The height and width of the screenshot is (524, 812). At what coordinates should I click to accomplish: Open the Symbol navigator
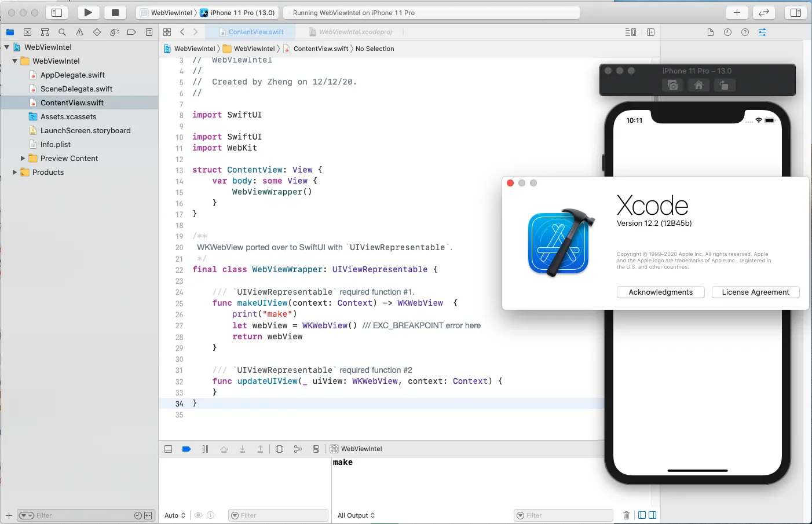click(x=45, y=32)
